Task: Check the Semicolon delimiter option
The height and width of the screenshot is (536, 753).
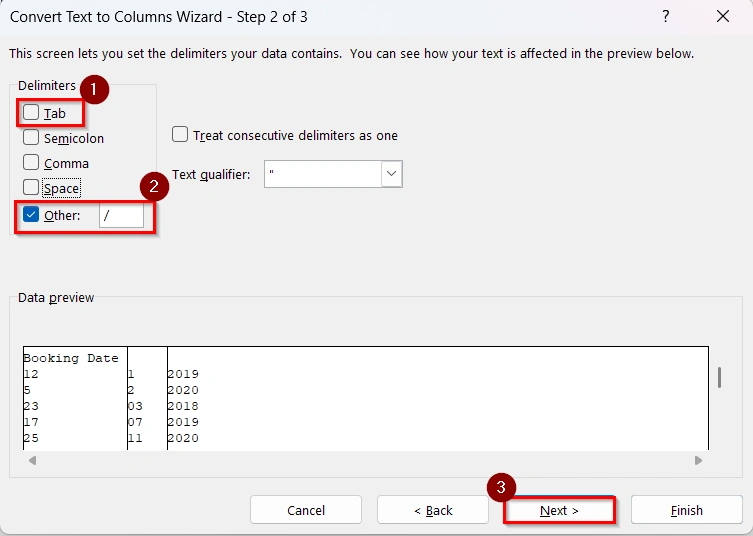Action: [x=31, y=138]
